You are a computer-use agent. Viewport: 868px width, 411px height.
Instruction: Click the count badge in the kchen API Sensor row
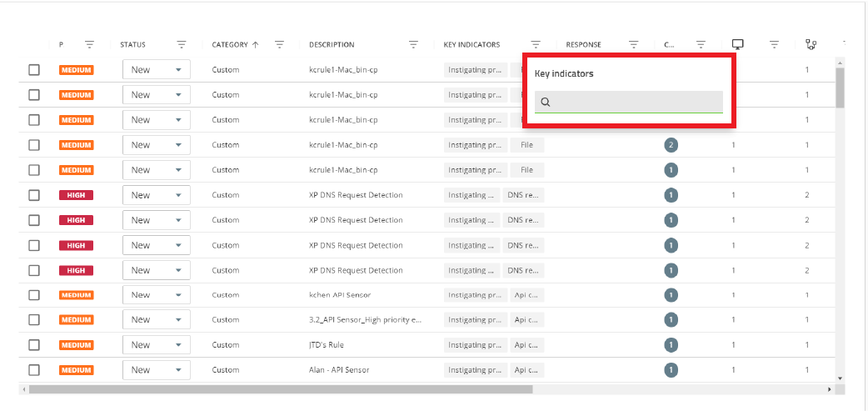coord(671,295)
